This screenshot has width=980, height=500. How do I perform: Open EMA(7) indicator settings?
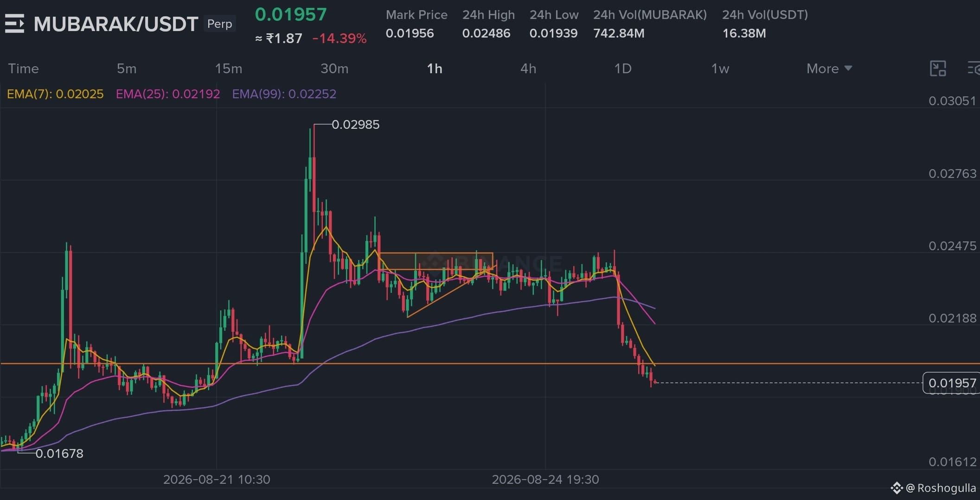(x=55, y=94)
